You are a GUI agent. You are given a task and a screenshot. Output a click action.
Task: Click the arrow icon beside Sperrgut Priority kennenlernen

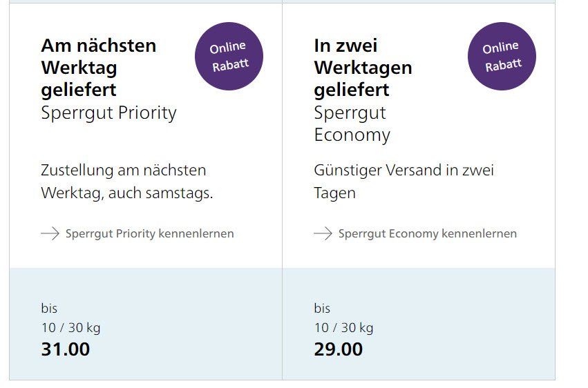tap(50, 233)
